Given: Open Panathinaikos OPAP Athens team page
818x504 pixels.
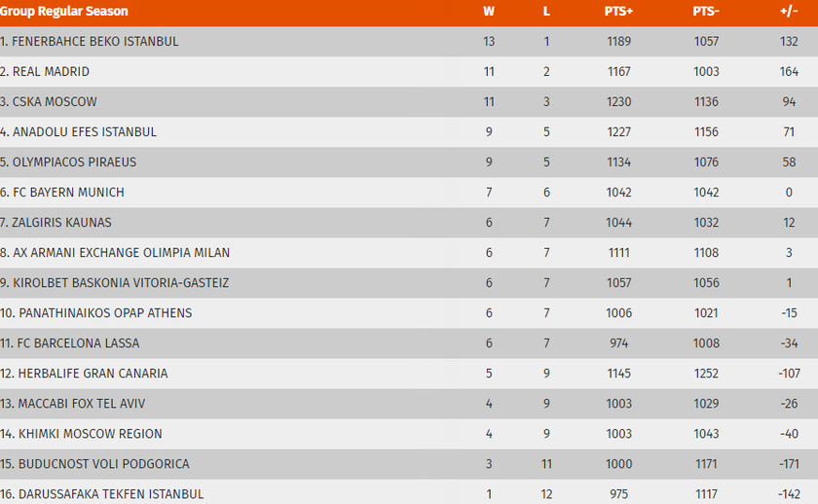Looking at the screenshot, I should tap(102, 313).
